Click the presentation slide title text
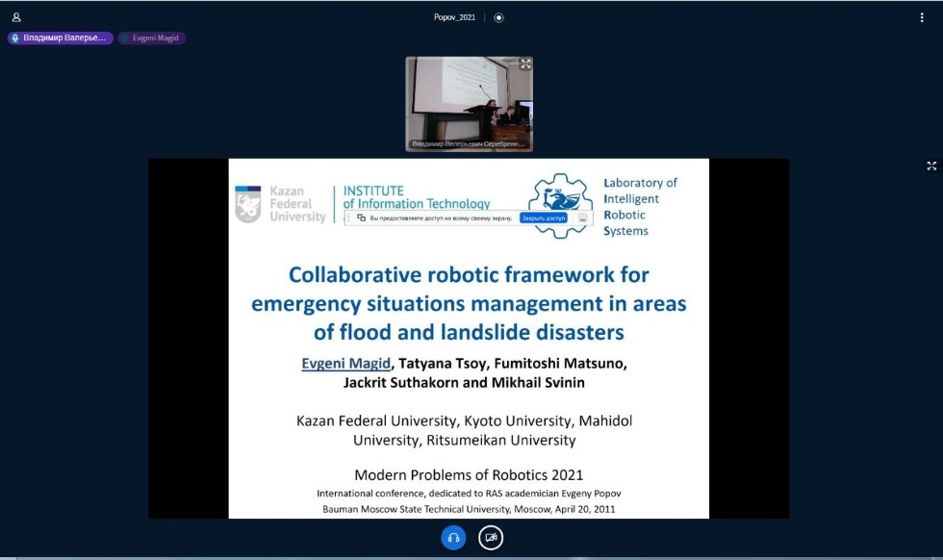Screen dimensions: 943x560 [x=469, y=303]
